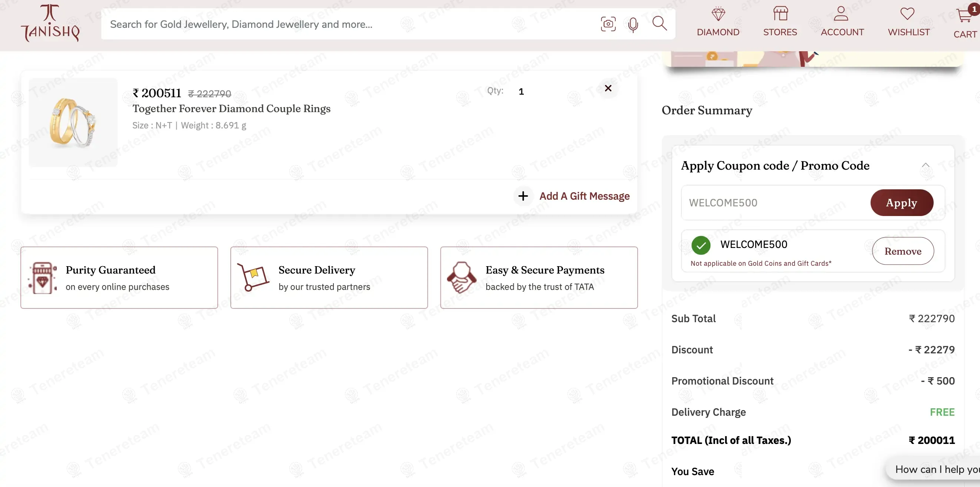Click the quantity value 1
Viewport: 980px width, 487px height.
521,92
